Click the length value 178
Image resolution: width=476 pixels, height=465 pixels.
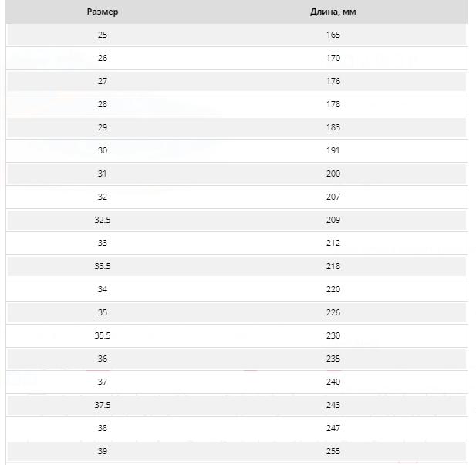333,104
